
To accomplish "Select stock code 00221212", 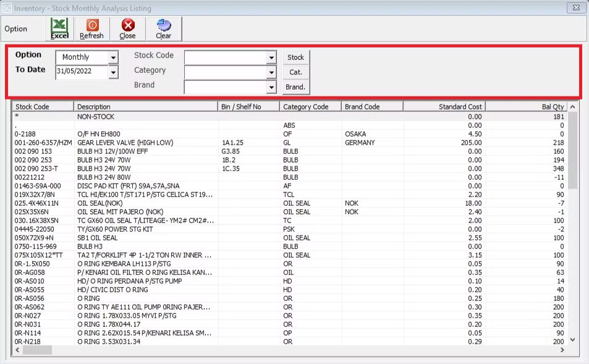I will [29, 177].
